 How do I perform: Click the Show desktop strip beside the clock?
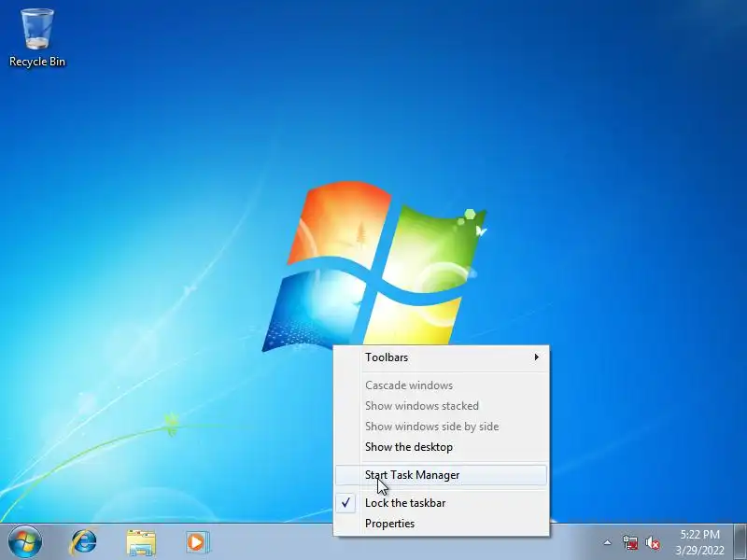[740, 542]
